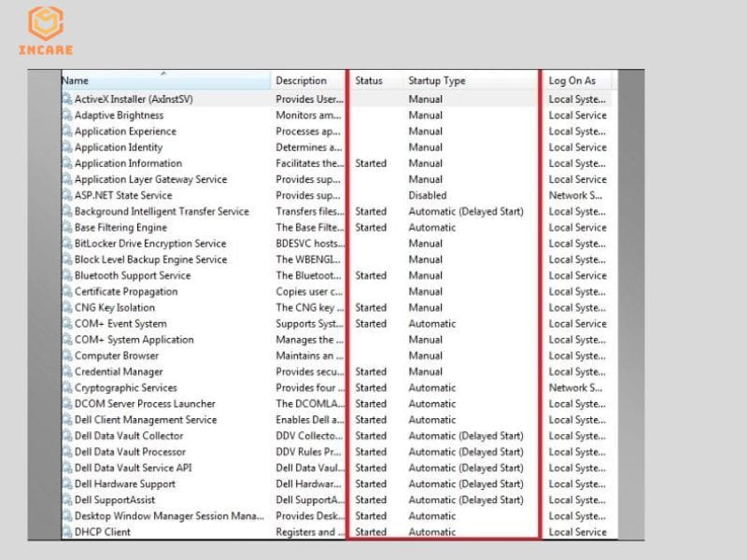Click the gear icon beside BitLocker Drive Encryption Service
The image size is (747, 560).
(67, 244)
